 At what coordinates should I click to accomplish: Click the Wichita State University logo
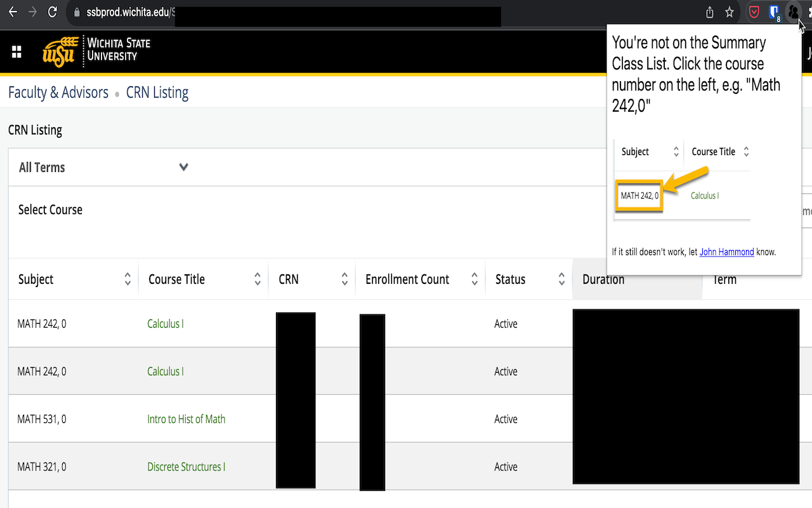click(x=96, y=51)
